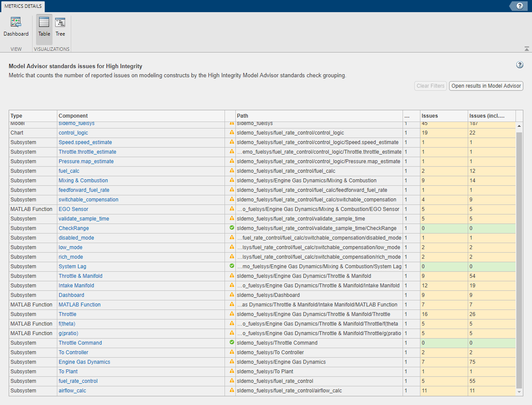This screenshot has width=532, height=405.
Task: Sort by the Type column header
Action: pos(17,116)
